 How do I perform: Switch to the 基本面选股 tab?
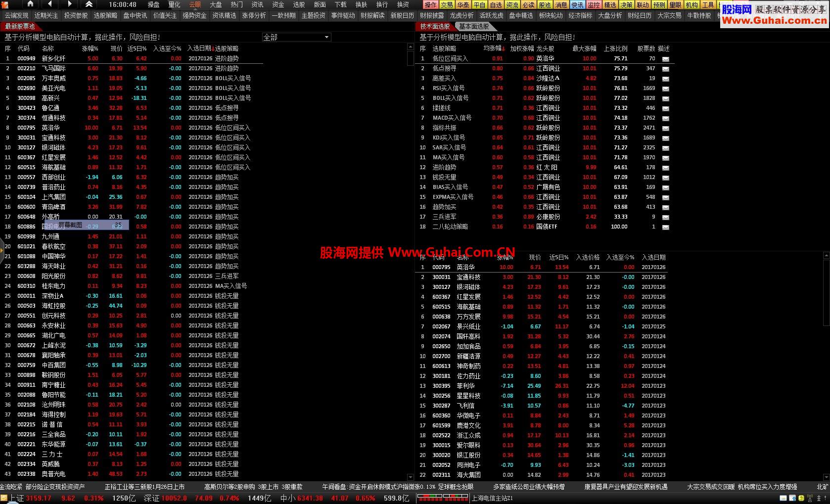(x=473, y=26)
